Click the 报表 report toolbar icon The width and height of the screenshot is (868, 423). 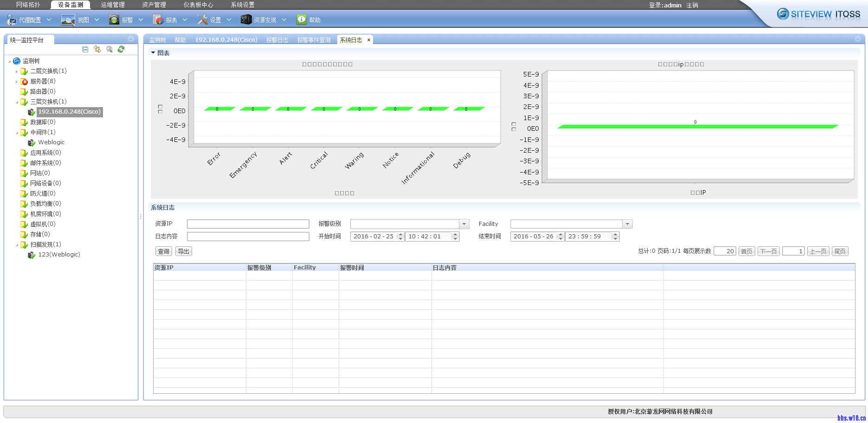158,20
